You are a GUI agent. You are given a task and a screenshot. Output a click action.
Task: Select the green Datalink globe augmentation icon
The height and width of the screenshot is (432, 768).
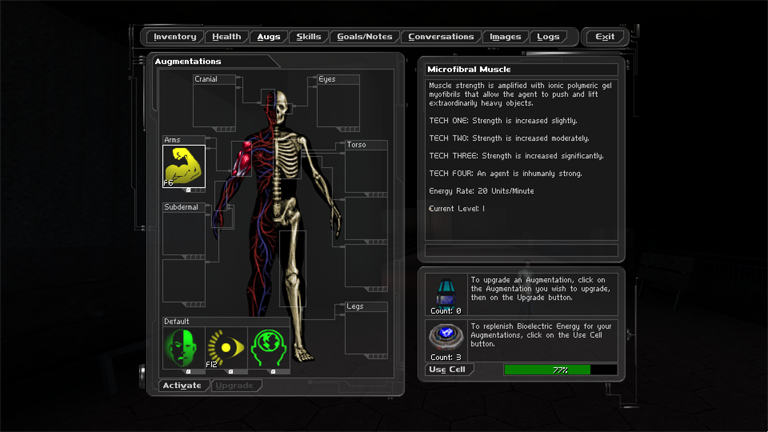pyautogui.click(x=268, y=348)
